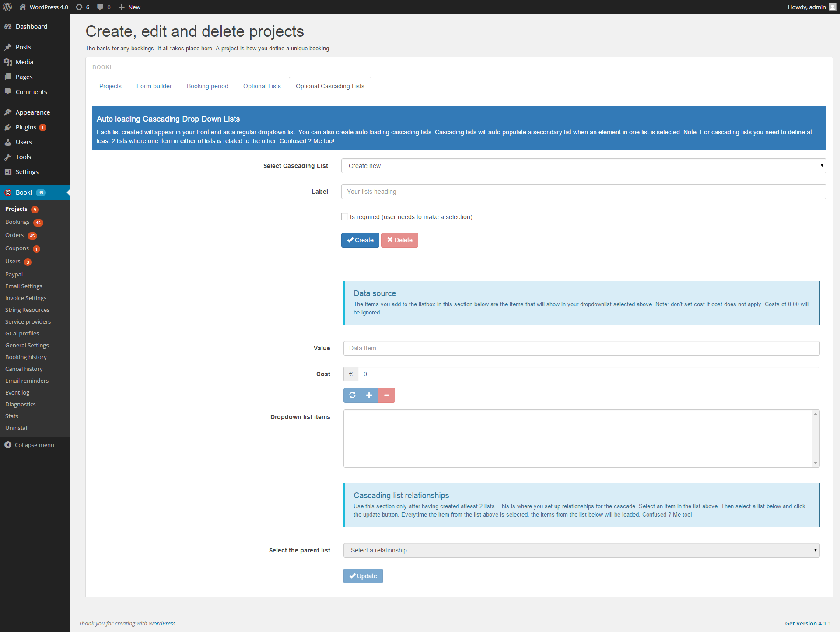The width and height of the screenshot is (840, 632).
Task: Click the minus button to remove item
Action: click(386, 395)
